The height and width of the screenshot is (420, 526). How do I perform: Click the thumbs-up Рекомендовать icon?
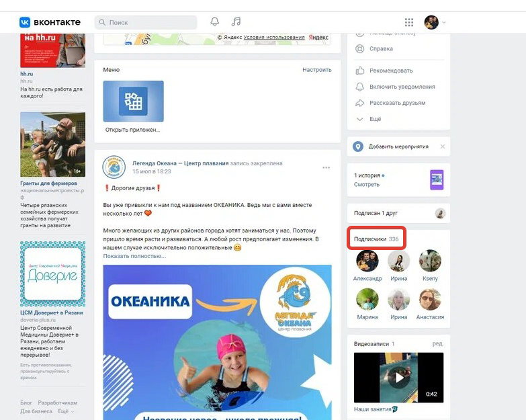click(359, 71)
